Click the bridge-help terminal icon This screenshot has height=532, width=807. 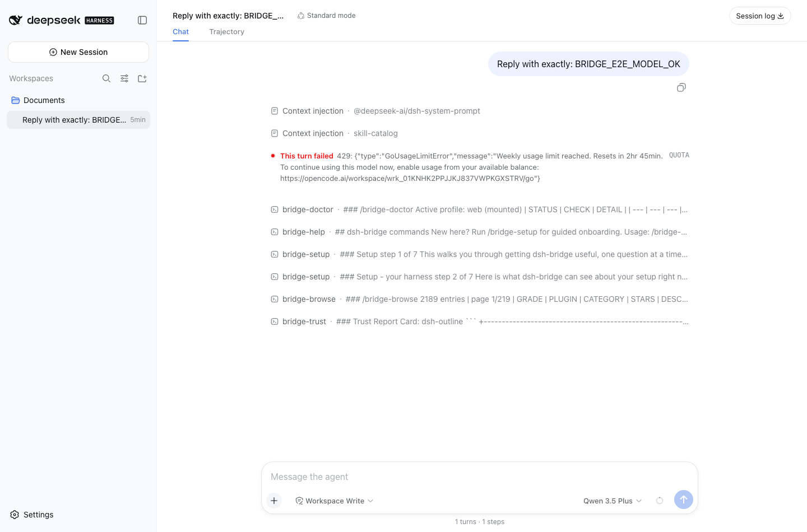click(275, 232)
